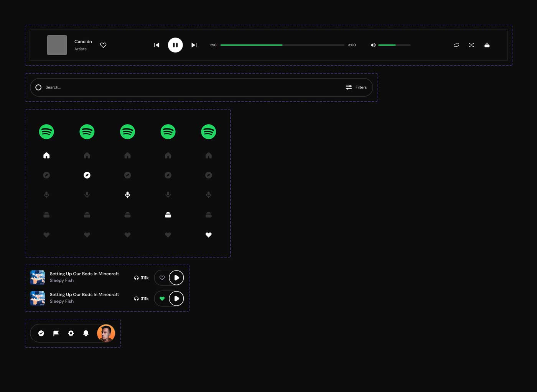Open the gray album art for Canción
This screenshot has height=392, width=537.
(x=57, y=45)
